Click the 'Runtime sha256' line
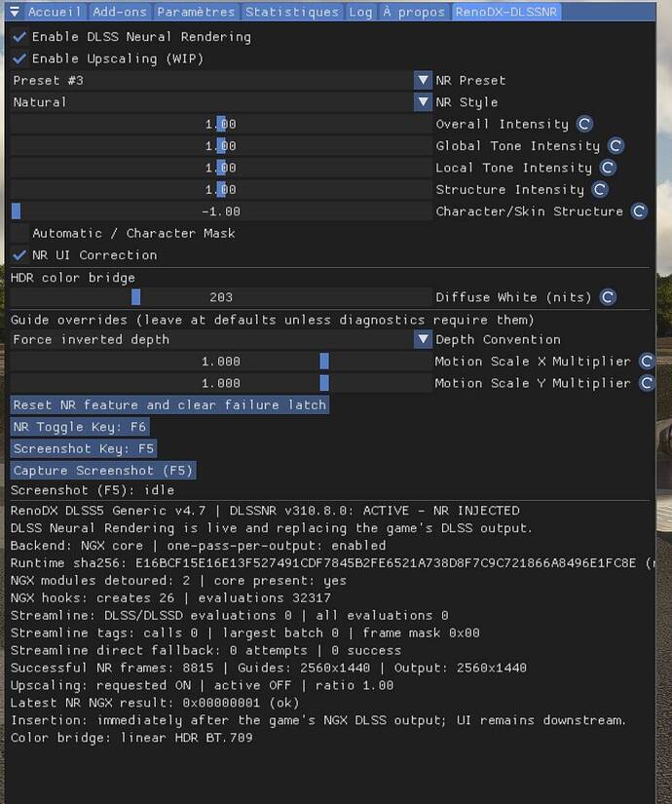 coord(332,563)
